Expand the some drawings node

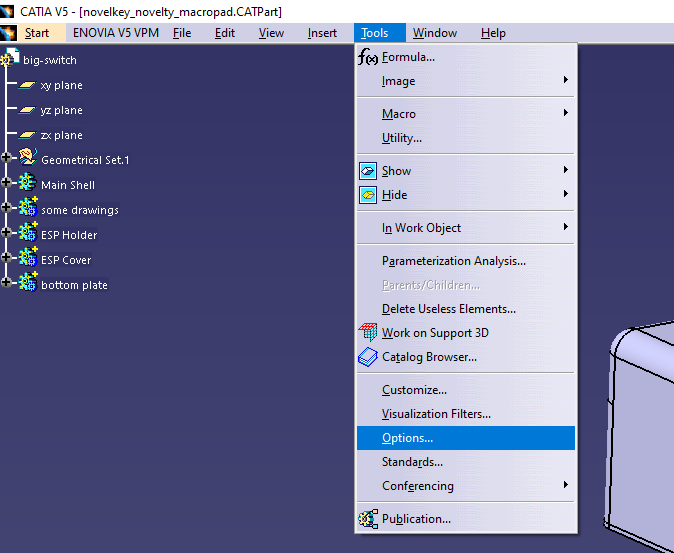6,207
